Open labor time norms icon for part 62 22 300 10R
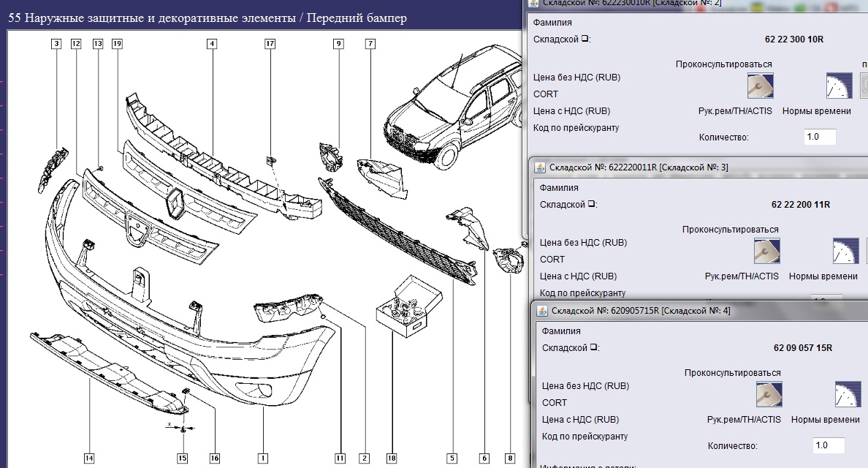This screenshot has width=868, height=468. tap(839, 86)
